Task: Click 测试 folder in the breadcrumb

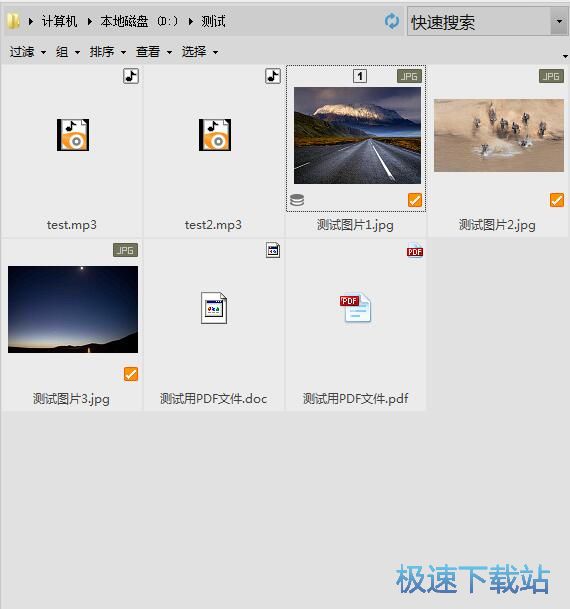Action: 213,21
